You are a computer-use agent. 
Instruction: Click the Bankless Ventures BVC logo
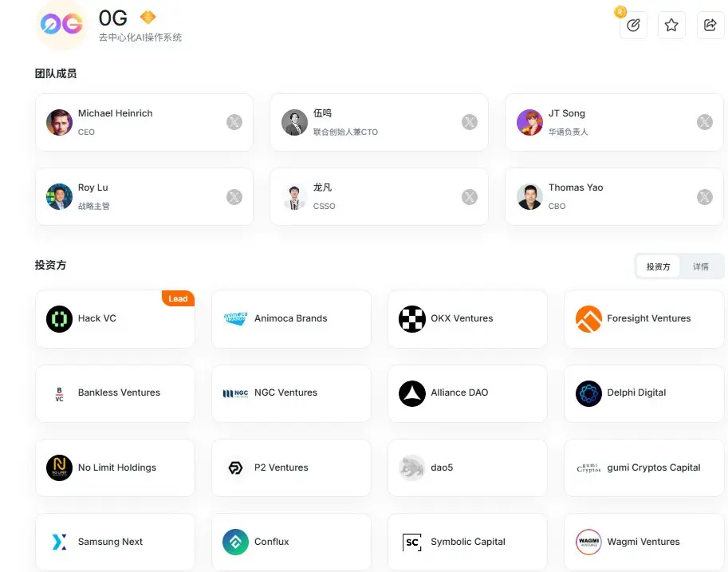60,393
